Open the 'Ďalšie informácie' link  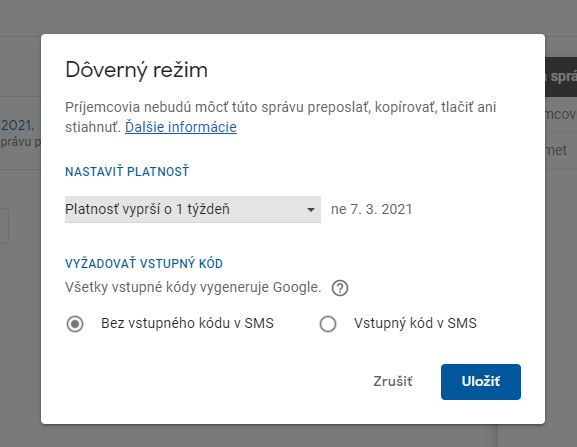point(181,127)
